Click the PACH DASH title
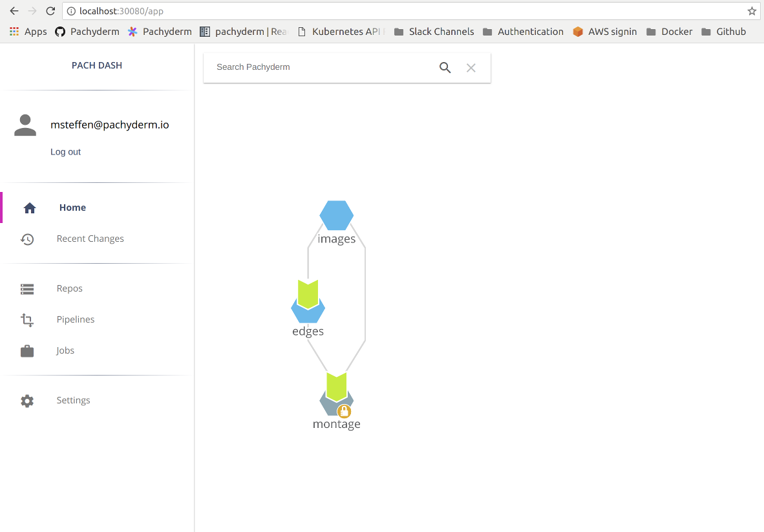This screenshot has height=532, width=764. [x=97, y=65]
